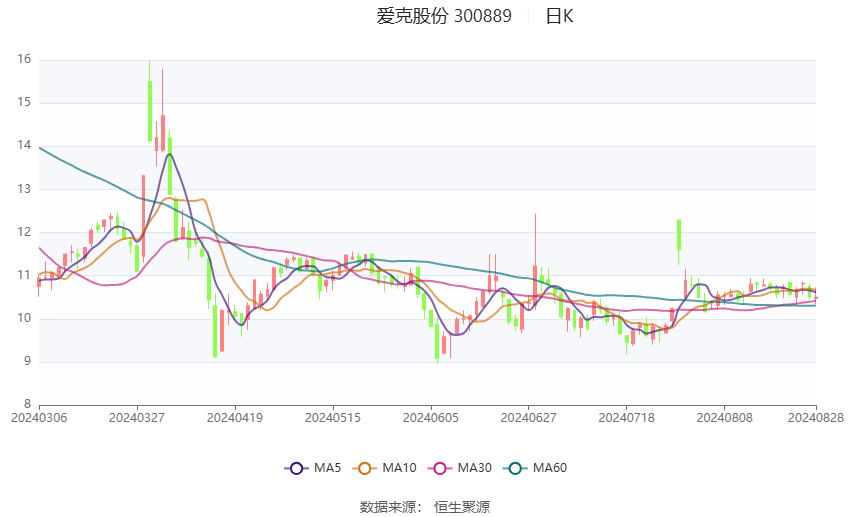Click the x-axis date 20240327
Viewport: 850px width, 517px height.
(x=137, y=418)
